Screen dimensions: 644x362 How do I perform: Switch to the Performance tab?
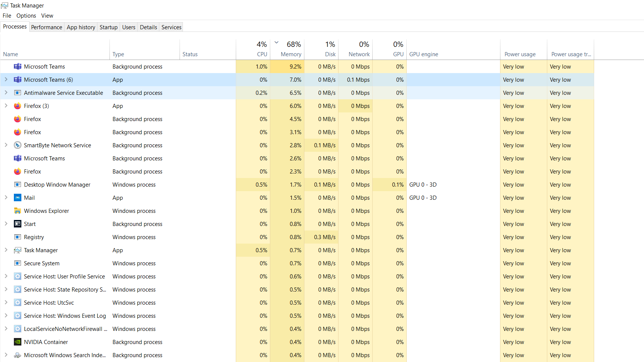coord(46,27)
